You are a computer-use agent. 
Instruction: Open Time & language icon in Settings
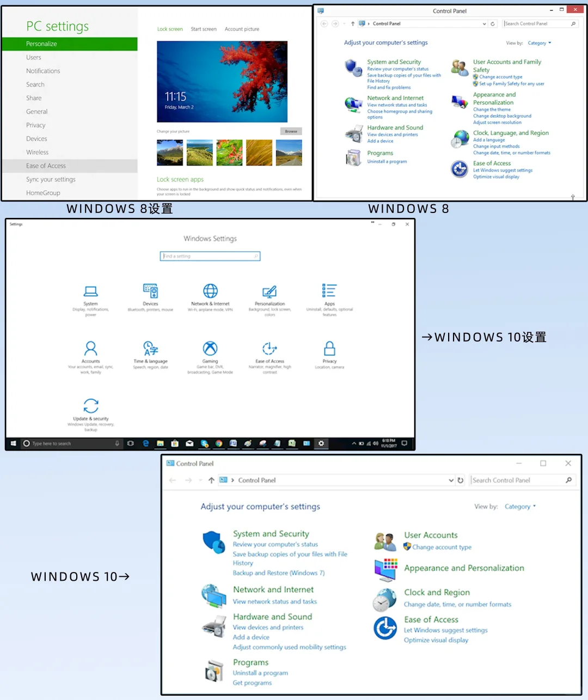coord(150,349)
